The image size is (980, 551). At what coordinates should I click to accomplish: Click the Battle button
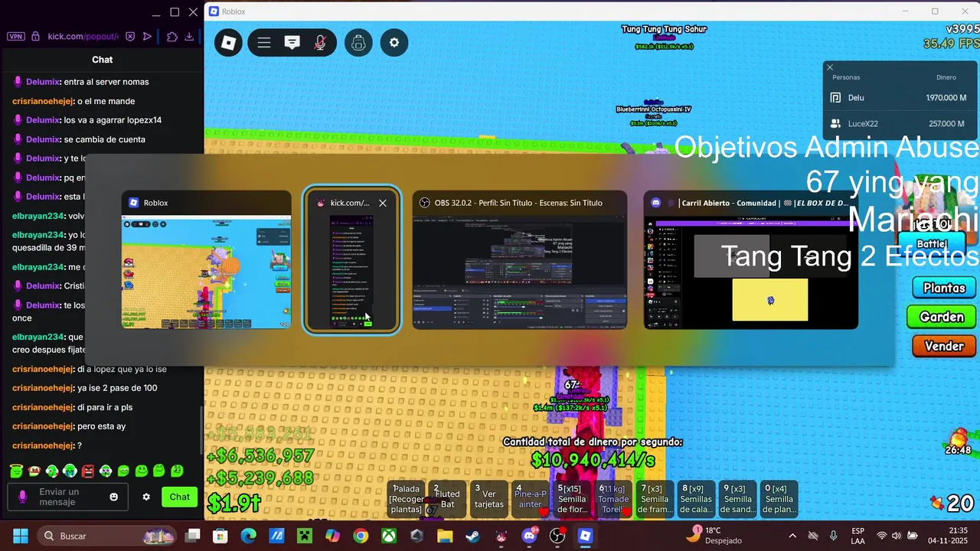(x=932, y=244)
